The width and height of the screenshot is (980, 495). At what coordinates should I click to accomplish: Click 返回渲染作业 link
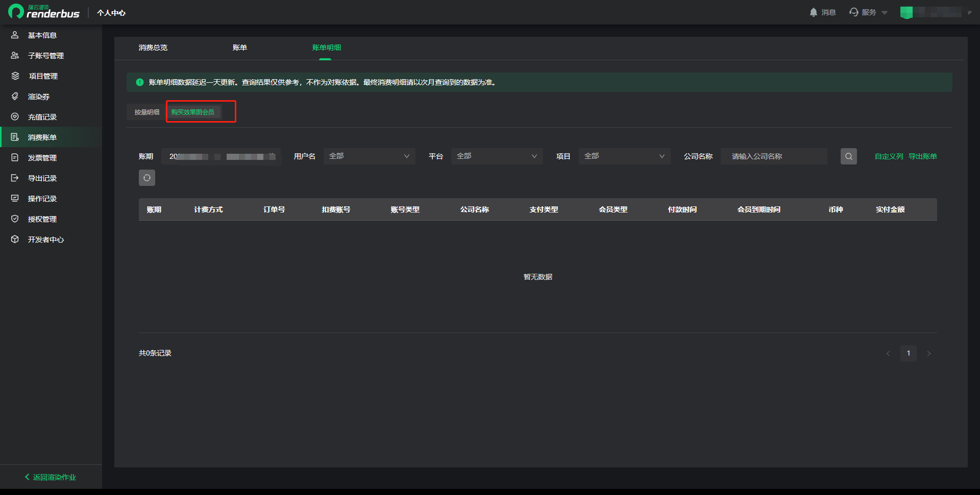pyautogui.click(x=55, y=477)
